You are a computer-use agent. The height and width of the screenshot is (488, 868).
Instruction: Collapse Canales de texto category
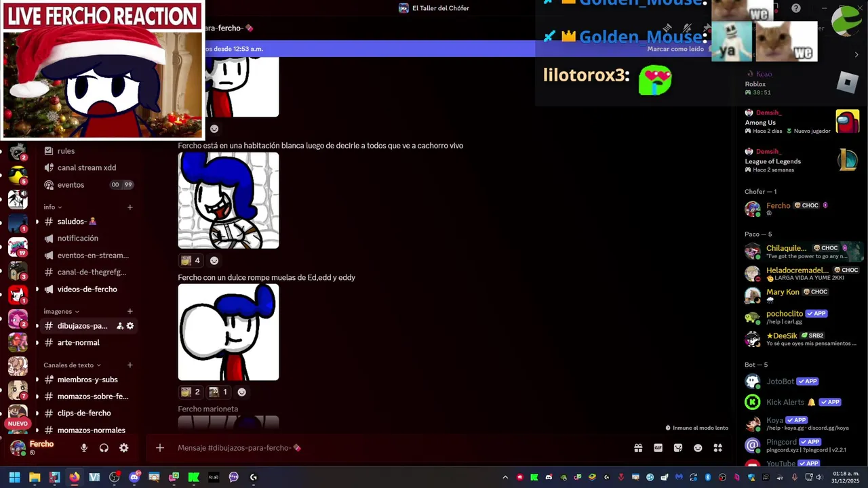click(x=73, y=365)
